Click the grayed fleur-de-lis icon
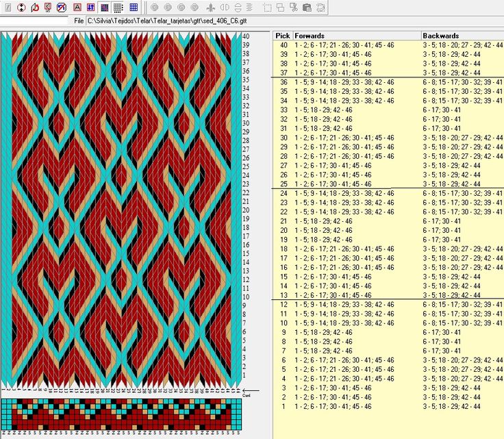 click(210, 7)
